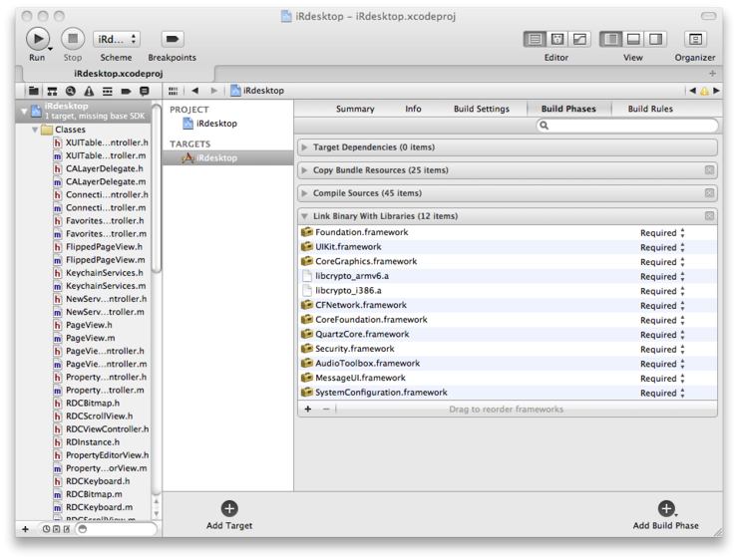The width and height of the screenshot is (738, 560).
Task: Click the file navigator vertical scrollbar
Action: click(x=157, y=188)
